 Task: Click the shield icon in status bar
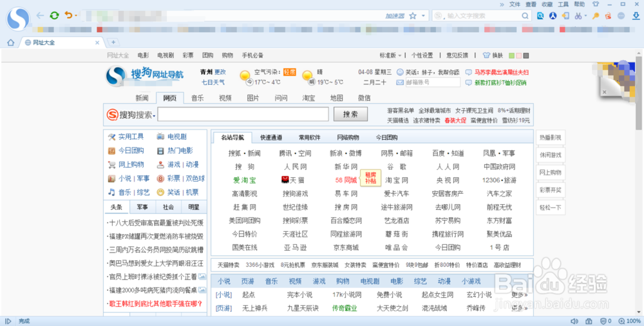click(x=603, y=321)
